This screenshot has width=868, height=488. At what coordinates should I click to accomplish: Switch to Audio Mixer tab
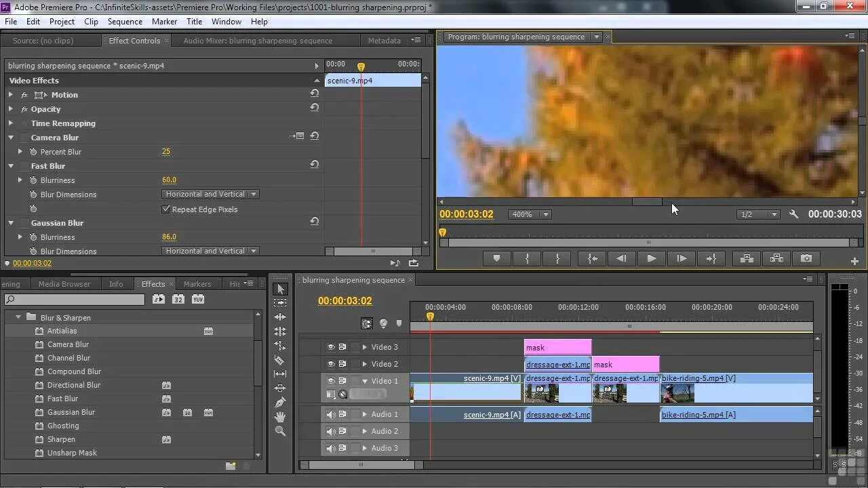point(258,41)
